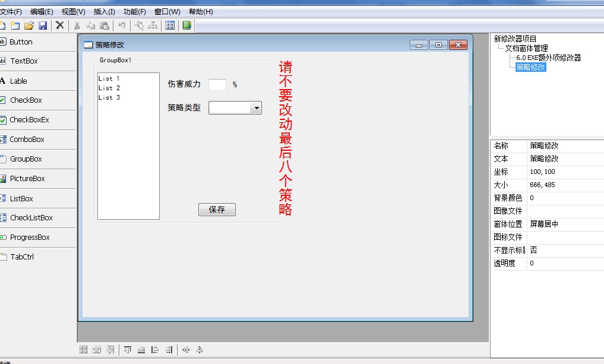The image size is (604, 364).
Task: Select the TabCtrl control from toolbox
Action: click(38, 257)
